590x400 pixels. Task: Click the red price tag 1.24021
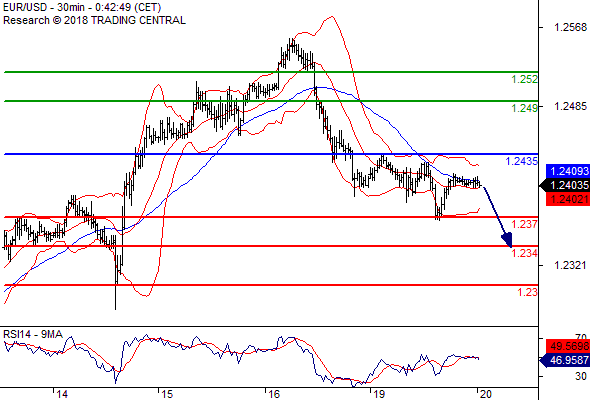568,199
